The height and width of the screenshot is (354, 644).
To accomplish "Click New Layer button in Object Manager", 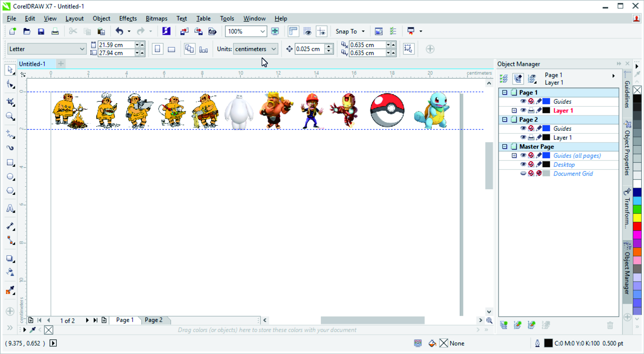I will pos(504,325).
